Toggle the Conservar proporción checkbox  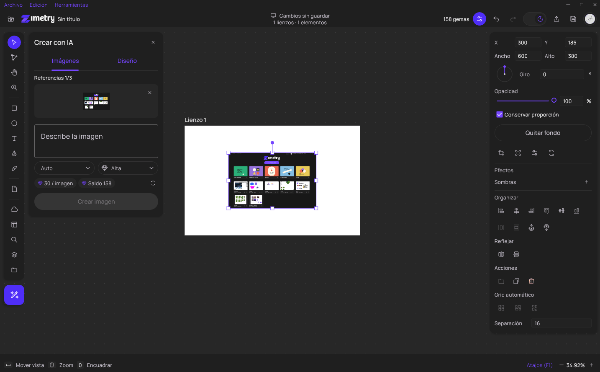click(499, 114)
